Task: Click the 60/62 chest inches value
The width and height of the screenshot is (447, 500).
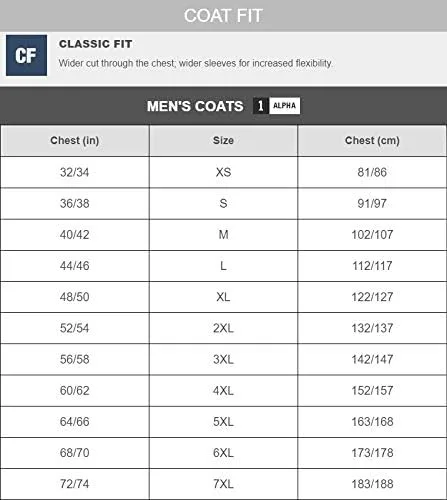Action: [75, 390]
